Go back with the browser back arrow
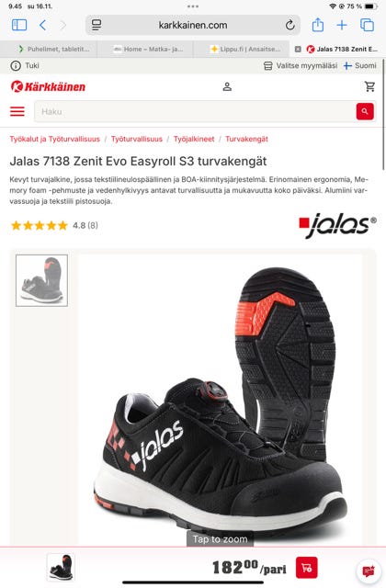Viewport: 386px width, 588px height. (x=43, y=25)
